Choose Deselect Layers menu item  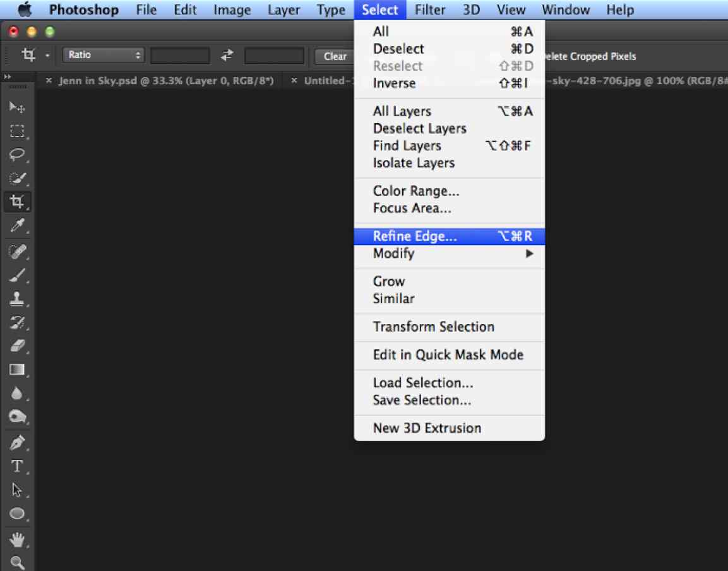pos(449,128)
